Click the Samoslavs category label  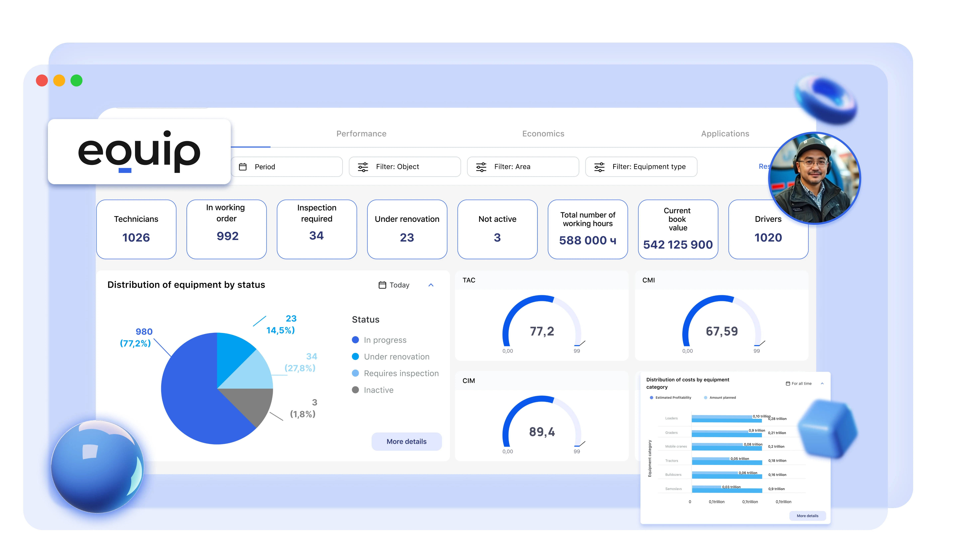pos(673,489)
